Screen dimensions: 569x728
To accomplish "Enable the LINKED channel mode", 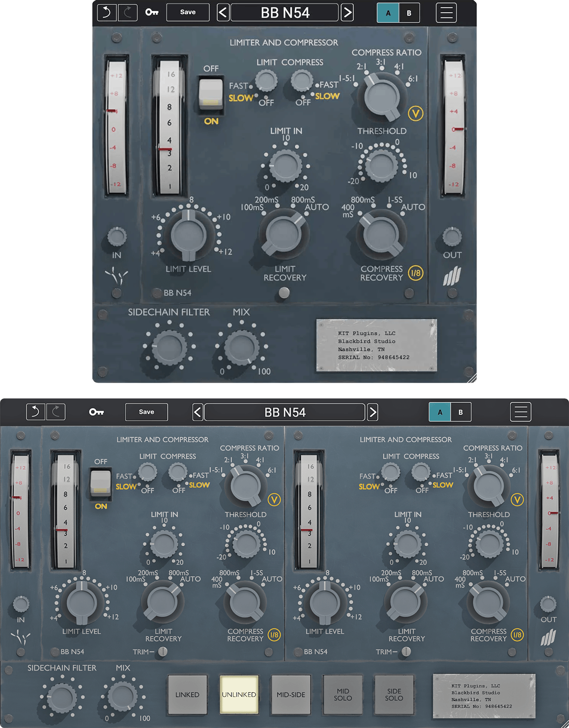I will (x=187, y=695).
